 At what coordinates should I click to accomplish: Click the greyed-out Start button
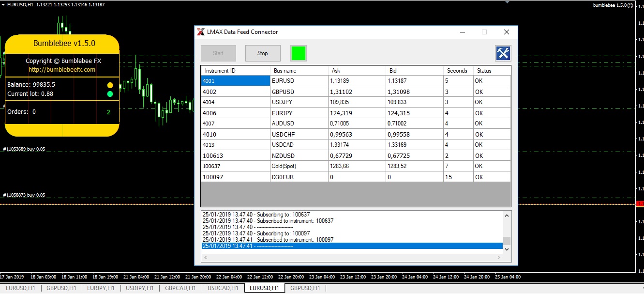218,53
